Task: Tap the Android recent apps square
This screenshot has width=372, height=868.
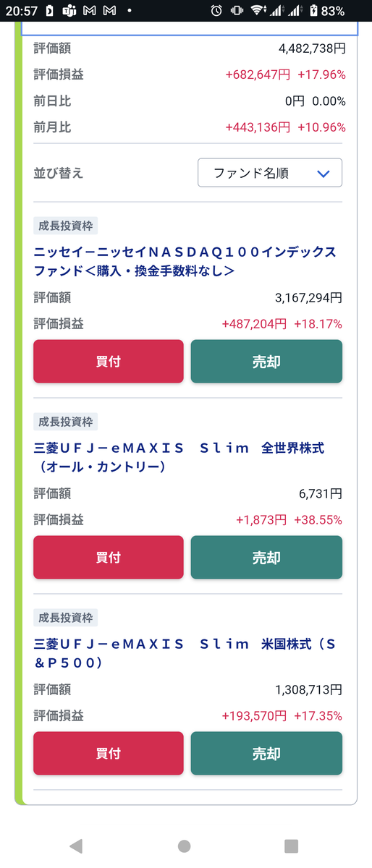Action: pyautogui.click(x=291, y=846)
